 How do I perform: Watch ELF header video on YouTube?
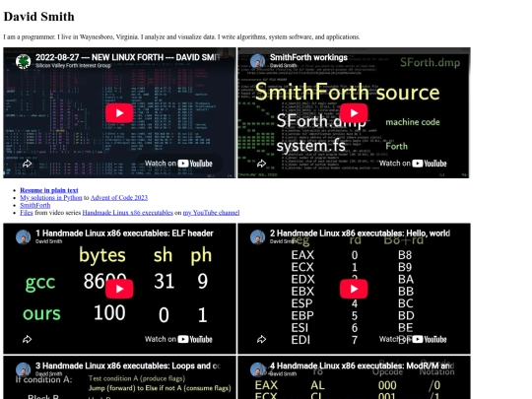coord(178,339)
